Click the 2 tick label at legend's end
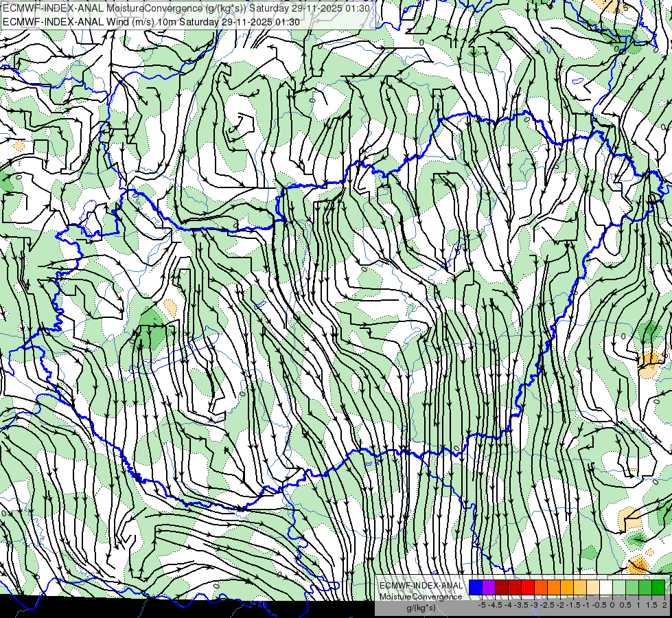672x618 pixels. tap(664, 605)
